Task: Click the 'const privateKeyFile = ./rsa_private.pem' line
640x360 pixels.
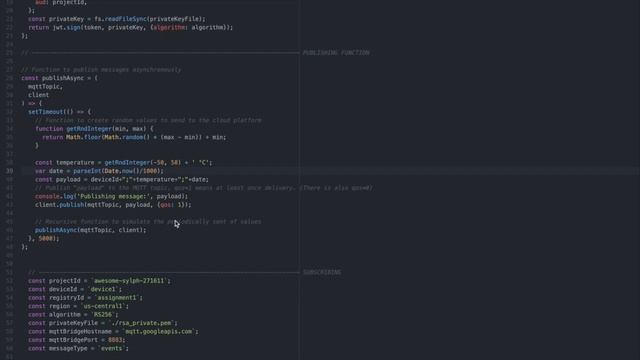Action: click(103, 323)
